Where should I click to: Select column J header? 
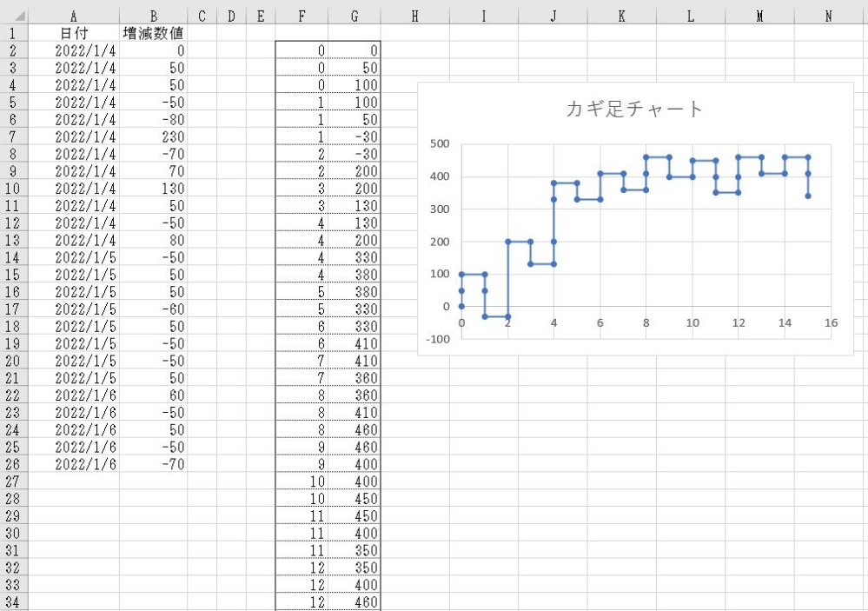[553, 16]
